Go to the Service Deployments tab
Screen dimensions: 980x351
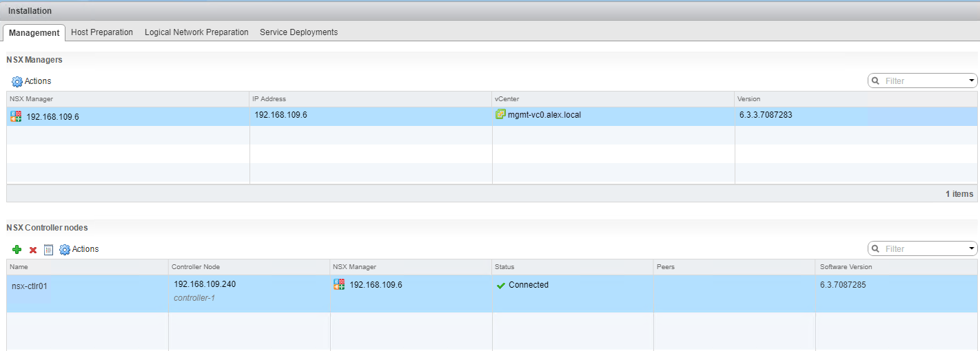(x=298, y=32)
